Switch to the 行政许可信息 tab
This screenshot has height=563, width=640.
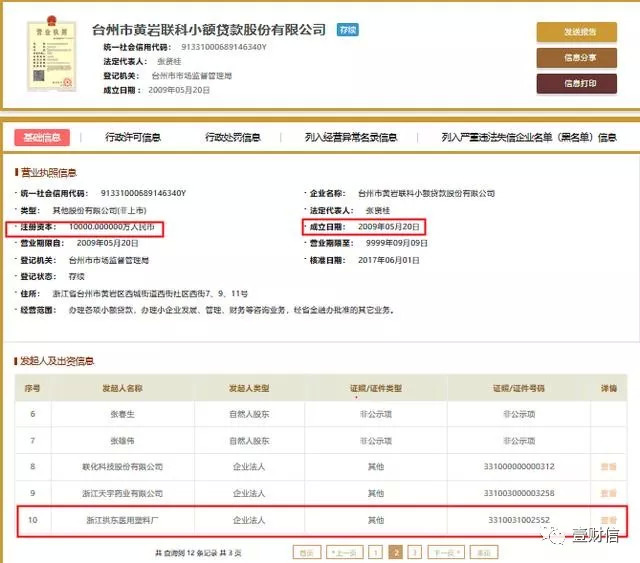tap(133, 138)
